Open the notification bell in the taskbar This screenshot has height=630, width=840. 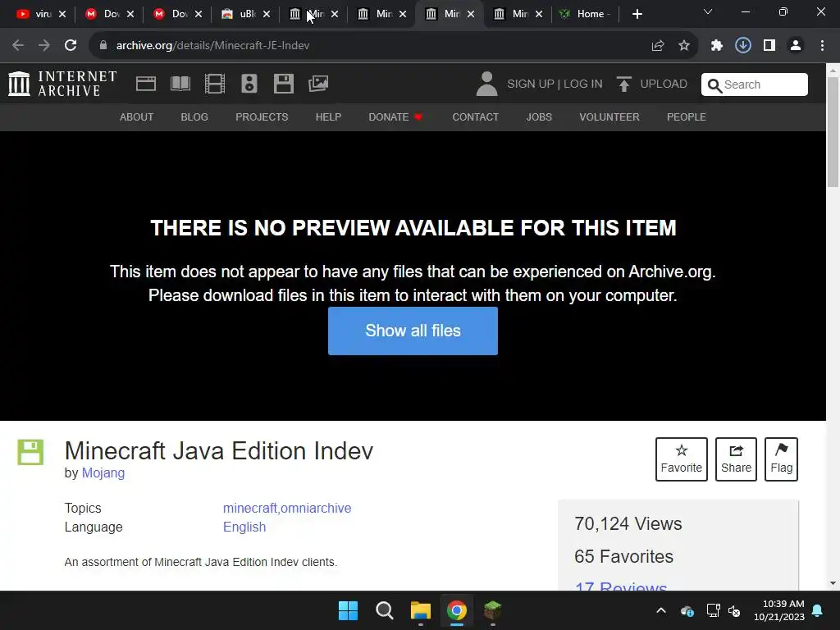click(818, 610)
